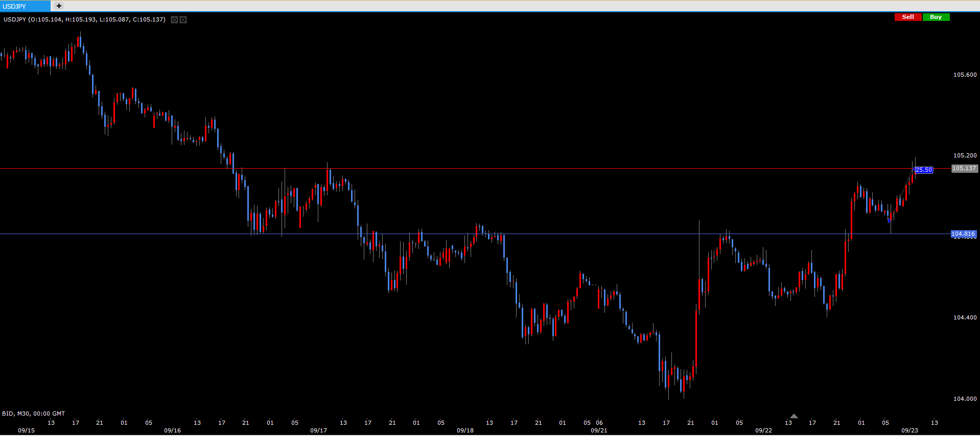980x436 pixels.
Task: Open chart settings gear icon
Action: click(183, 19)
